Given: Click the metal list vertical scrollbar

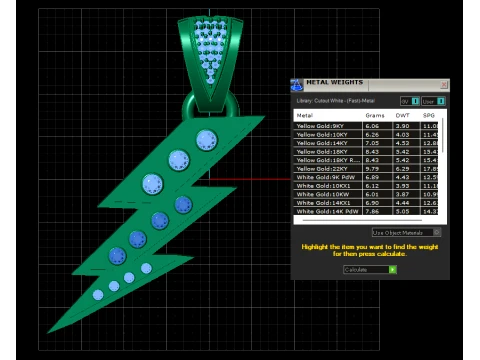Looking at the screenshot, I should [443, 135].
